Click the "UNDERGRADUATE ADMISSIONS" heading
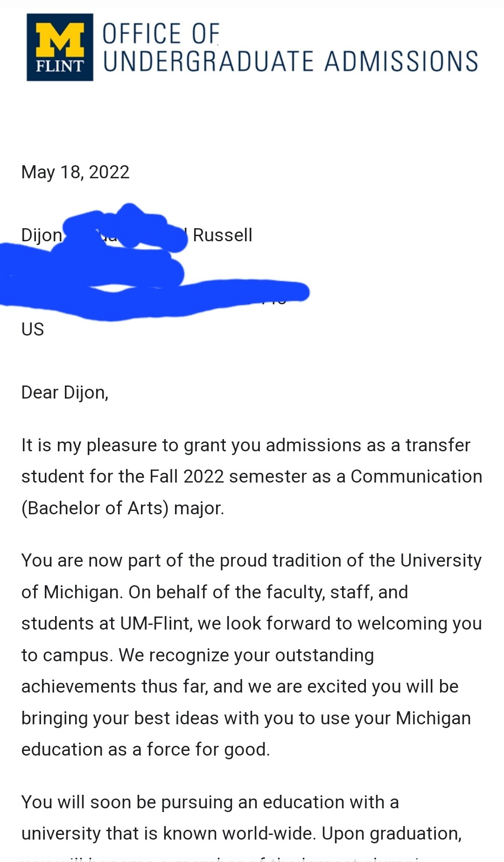The image size is (504, 862). click(290, 62)
